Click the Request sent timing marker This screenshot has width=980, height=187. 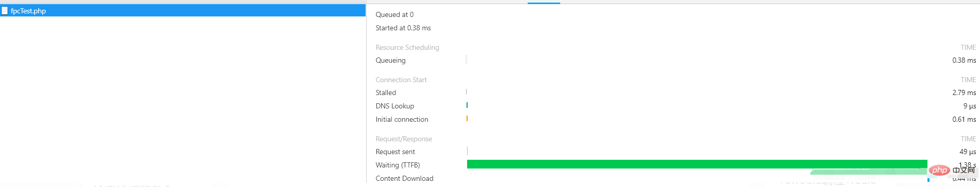(x=467, y=151)
